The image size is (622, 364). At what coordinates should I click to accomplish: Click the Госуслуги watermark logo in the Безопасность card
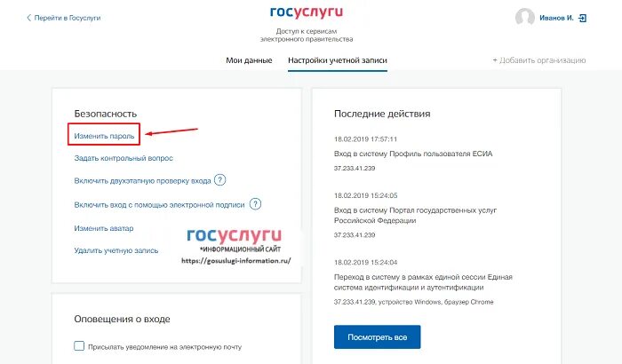click(234, 235)
